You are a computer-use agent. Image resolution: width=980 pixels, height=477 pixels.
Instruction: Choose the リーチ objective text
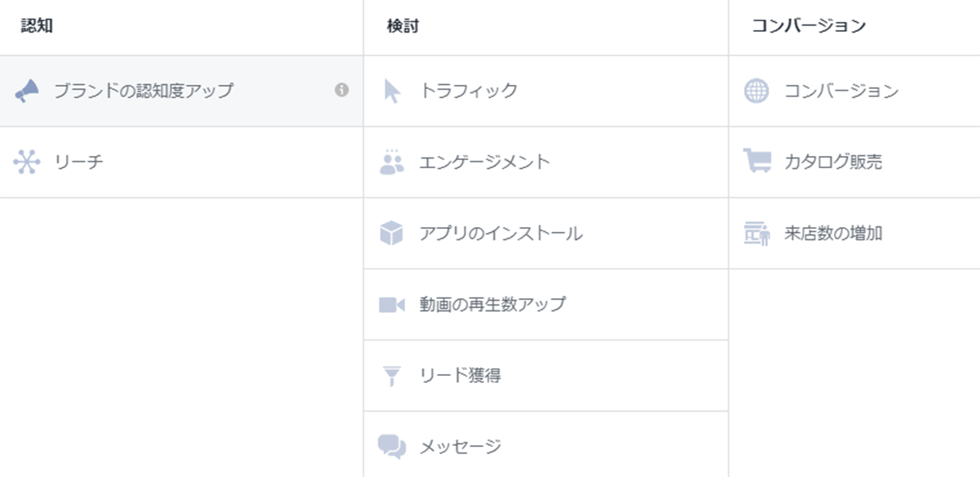coord(78,162)
